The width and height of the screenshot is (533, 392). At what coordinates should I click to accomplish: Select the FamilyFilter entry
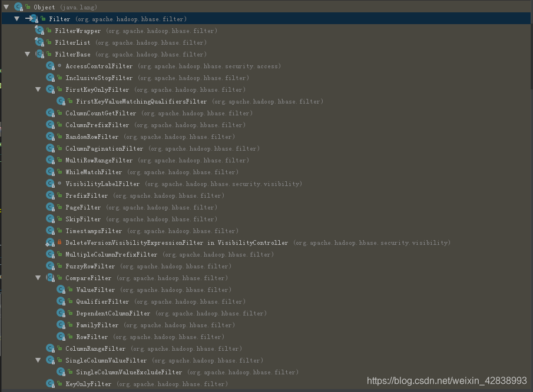click(x=155, y=325)
